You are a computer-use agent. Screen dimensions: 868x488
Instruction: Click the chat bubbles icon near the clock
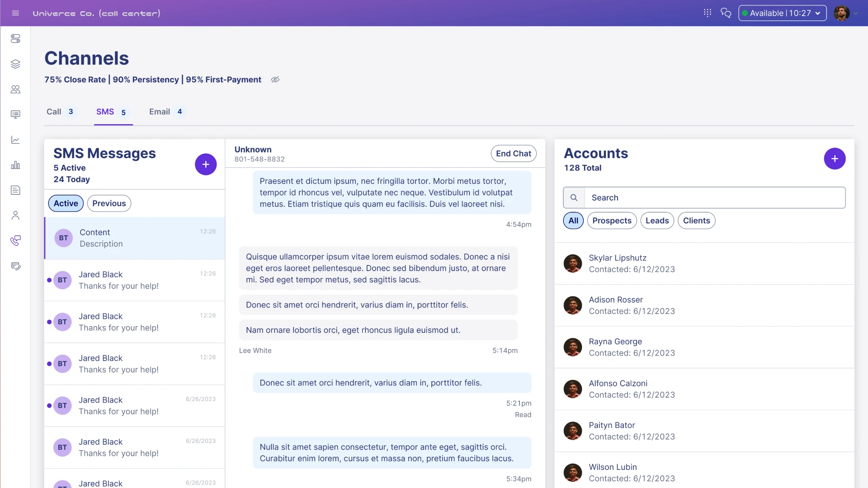pos(726,13)
